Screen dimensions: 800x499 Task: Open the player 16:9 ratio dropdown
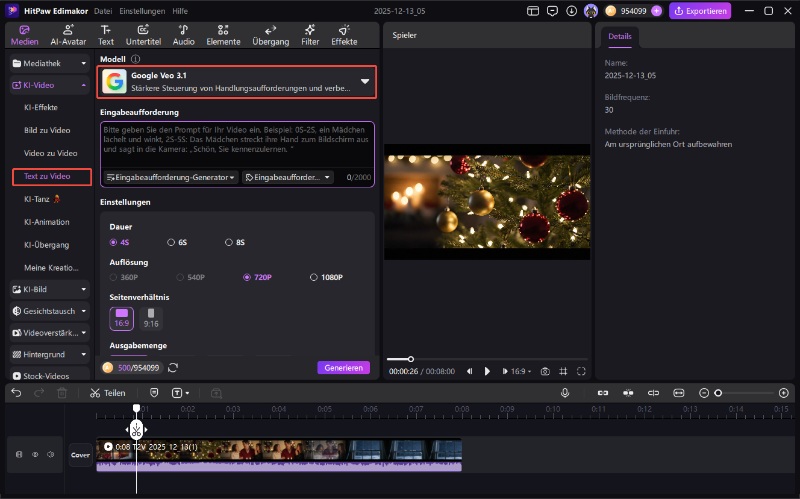[521, 371]
